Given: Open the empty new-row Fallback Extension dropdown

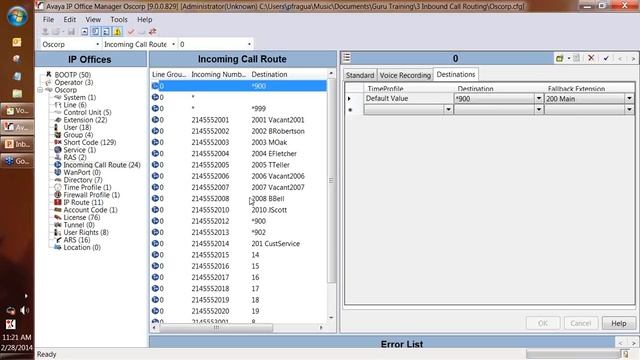Looking at the screenshot, I should pos(629,109).
